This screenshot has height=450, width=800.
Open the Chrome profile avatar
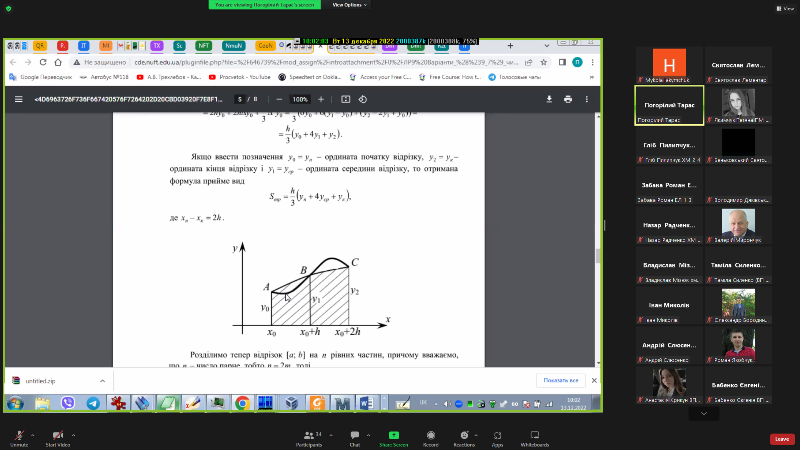click(x=577, y=62)
